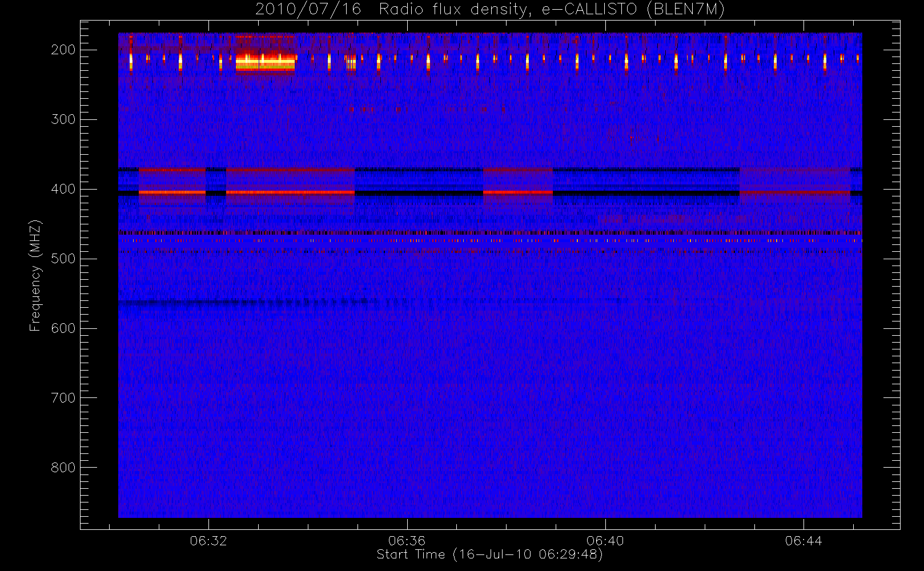This screenshot has height=571, width=924.
Task: Click the 400 frequency axis label
Action: 63,189
